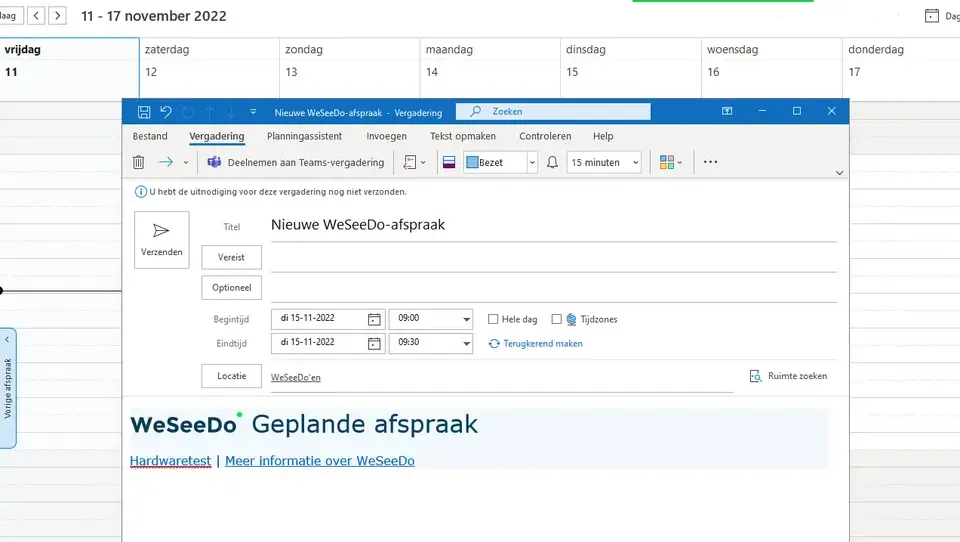Collapse the ribbon with the chevron

839,173
